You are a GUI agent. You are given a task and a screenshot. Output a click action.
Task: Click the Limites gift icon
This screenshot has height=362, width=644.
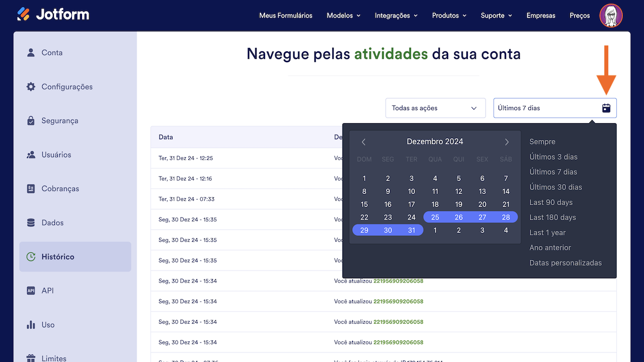click(x=31, y=358)
